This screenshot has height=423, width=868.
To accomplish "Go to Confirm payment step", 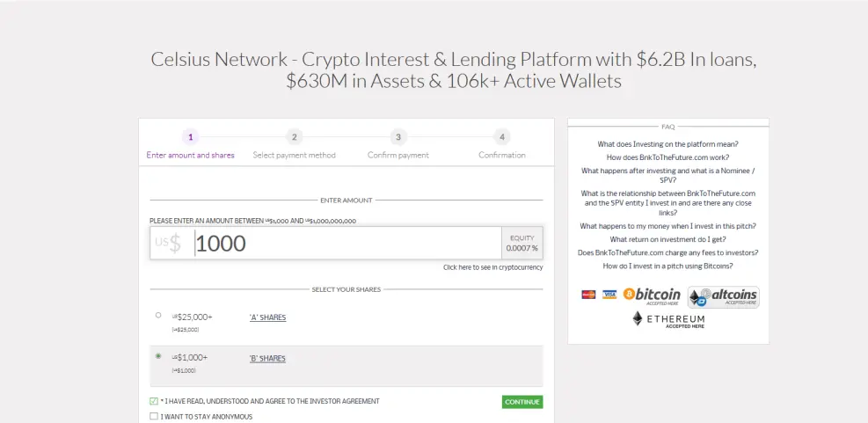I will (398, 155).
